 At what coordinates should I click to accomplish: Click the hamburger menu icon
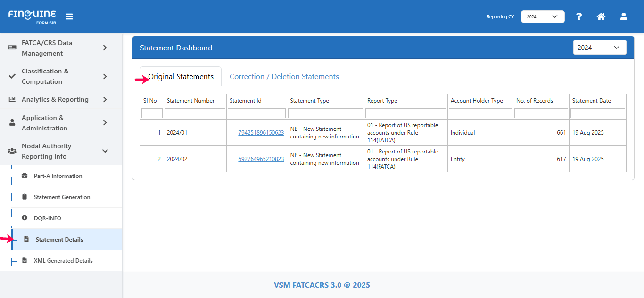[69, 16]
